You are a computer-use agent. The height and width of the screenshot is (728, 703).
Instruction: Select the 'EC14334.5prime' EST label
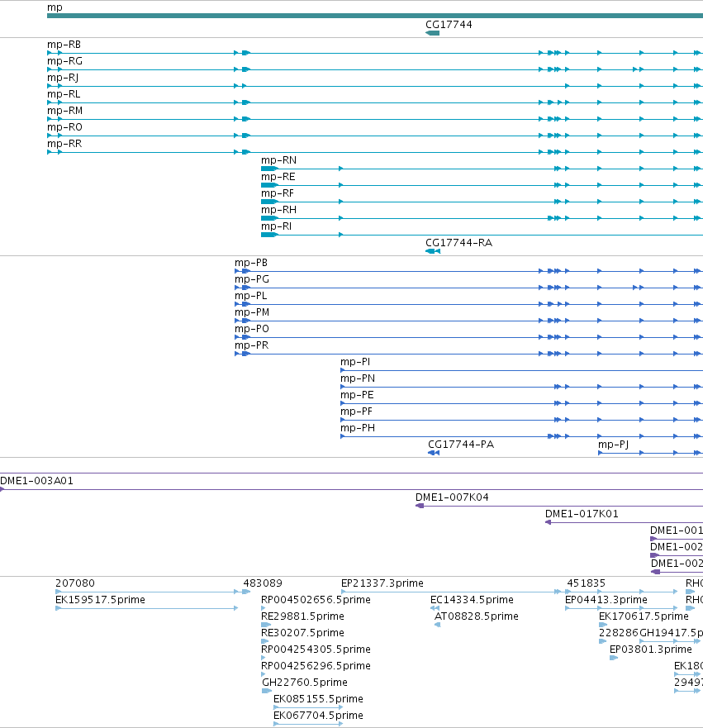point(472,600)
